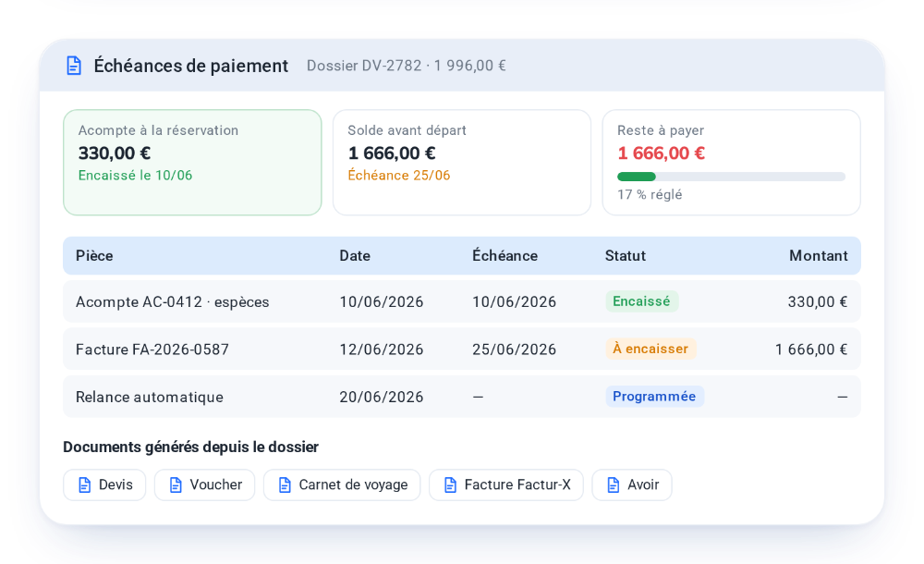Select the Acompte à la réservation card
This screenshot has width=924, height=564.
(193, 162)
